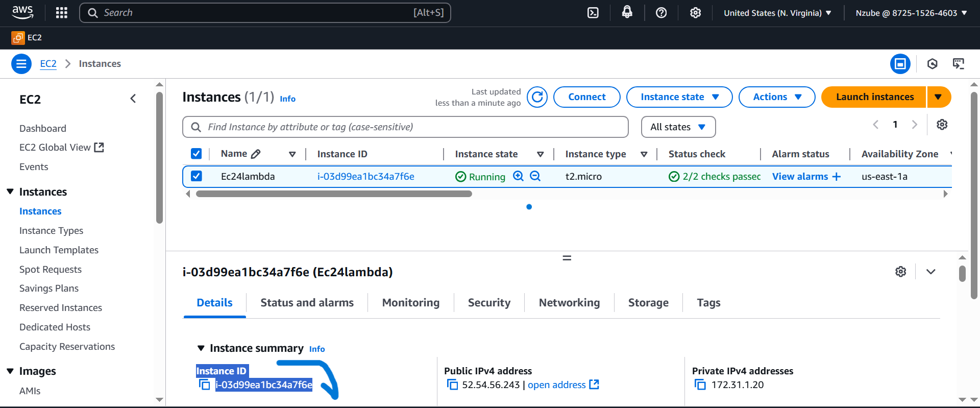Open Info link beside Instances heading
980x408 pixels.
coord(287,99)
